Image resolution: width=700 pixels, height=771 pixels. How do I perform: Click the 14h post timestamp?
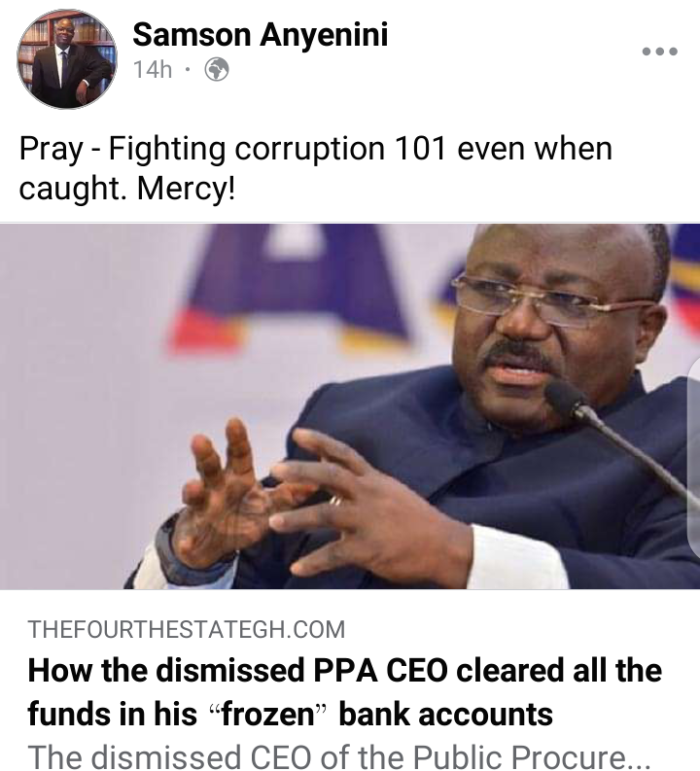153,69
